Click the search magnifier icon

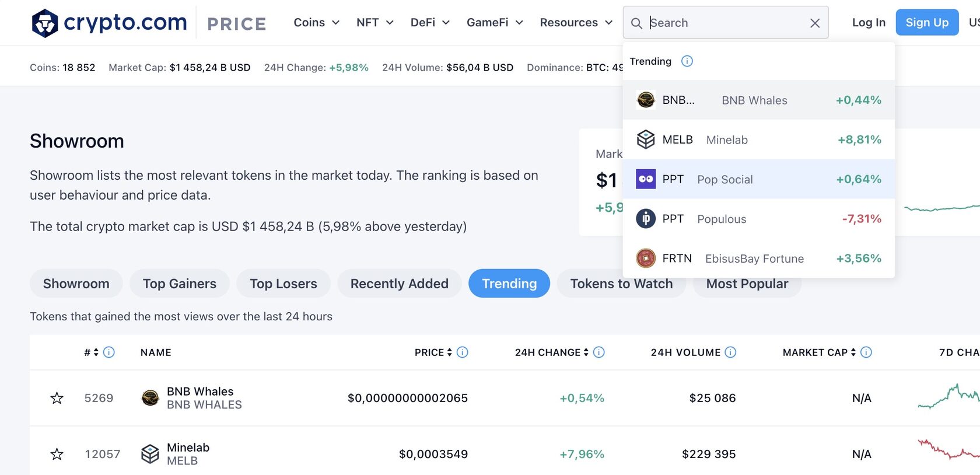[636, 23]
